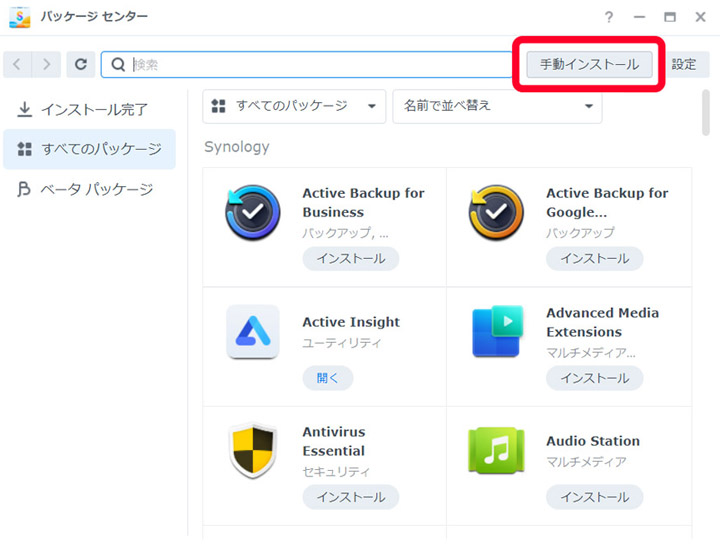
Task: Click the Active Insight icon
Action: 253,331
